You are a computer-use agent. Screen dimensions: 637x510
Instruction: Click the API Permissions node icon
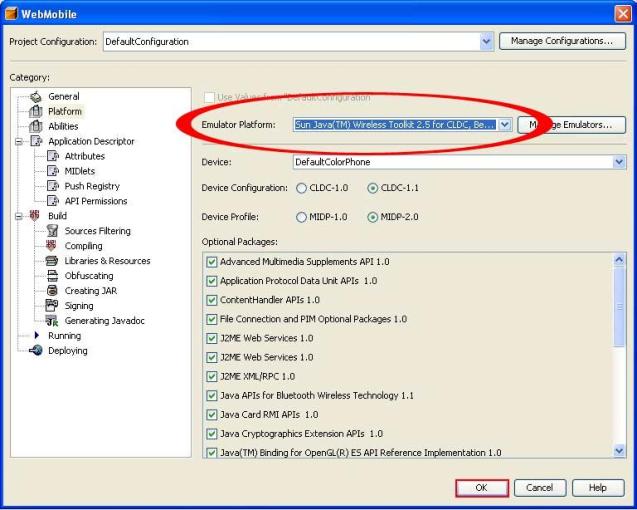click(x=53, y=201)
